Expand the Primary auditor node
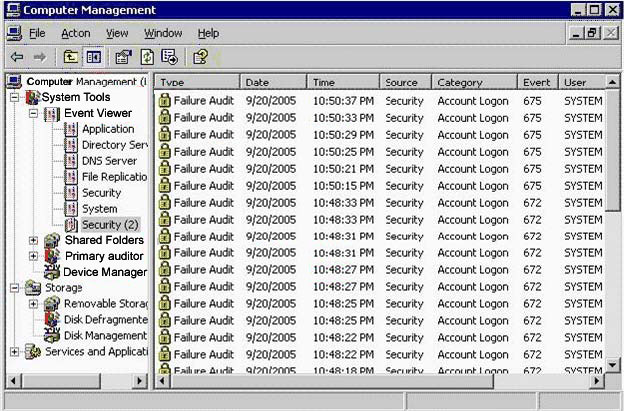 click(33, 256)
